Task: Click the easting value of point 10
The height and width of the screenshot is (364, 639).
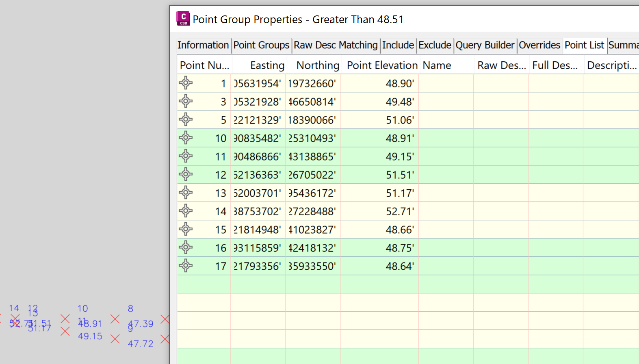Action: point(258,138)
